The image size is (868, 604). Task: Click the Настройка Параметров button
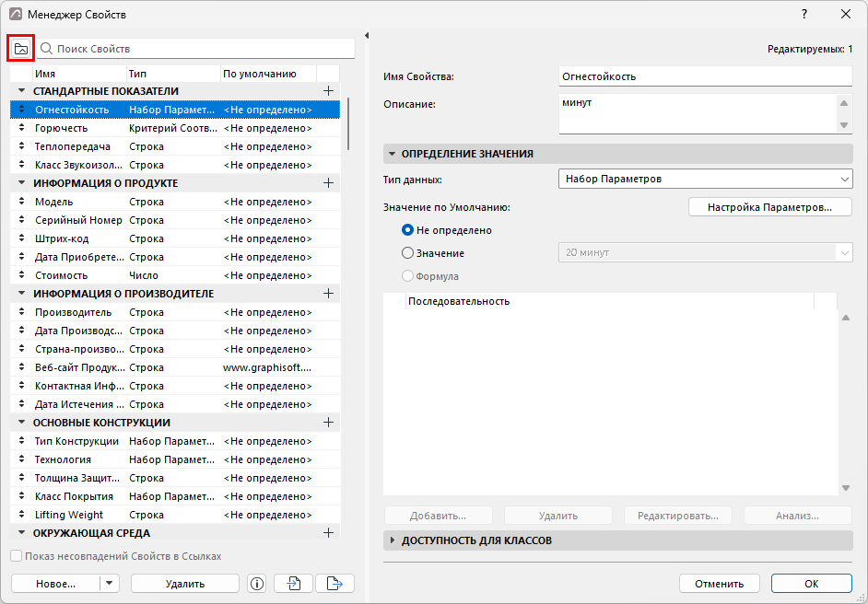coord(770,207)
